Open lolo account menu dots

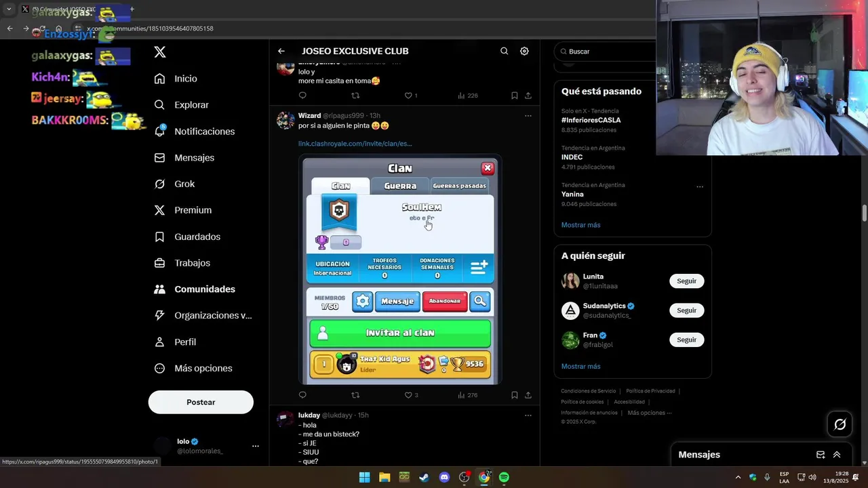[256, 446]
